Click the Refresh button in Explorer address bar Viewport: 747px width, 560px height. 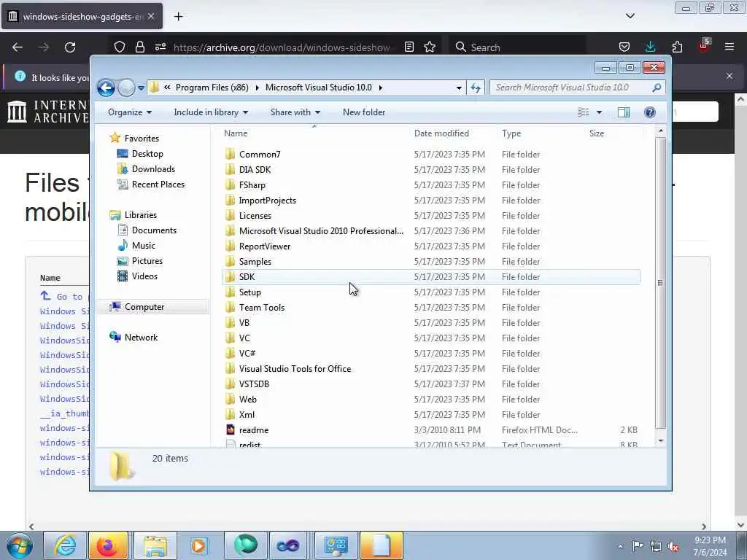[476, 87]
